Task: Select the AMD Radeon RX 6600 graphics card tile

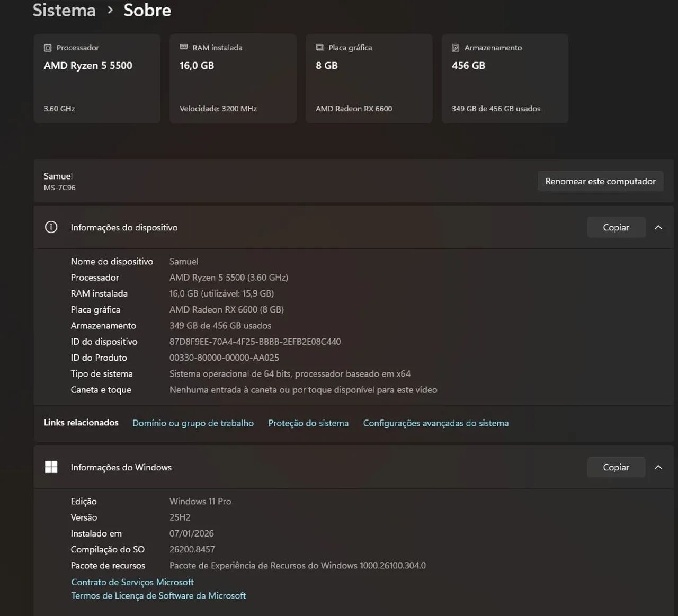Action: coord(369,78)
